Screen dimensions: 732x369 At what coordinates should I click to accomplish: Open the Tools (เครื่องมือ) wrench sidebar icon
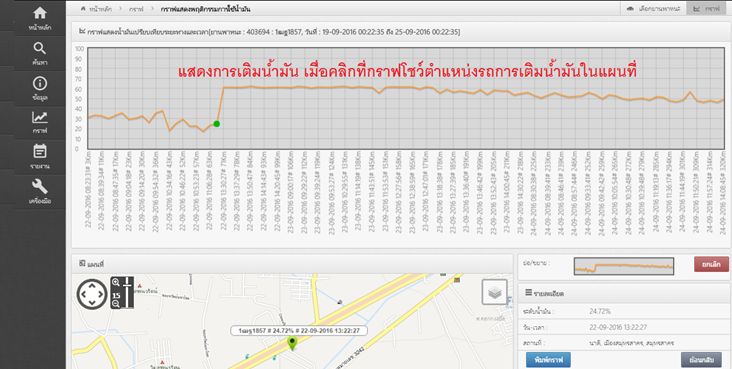40,187
